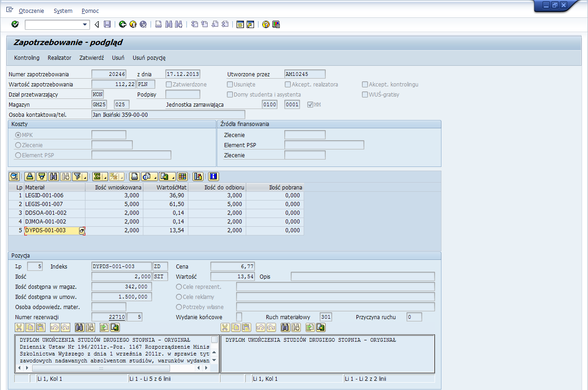The image size is (588, 390).
Task: Click the Copy icon of right text editor
Action: click(x=236, y=327)
